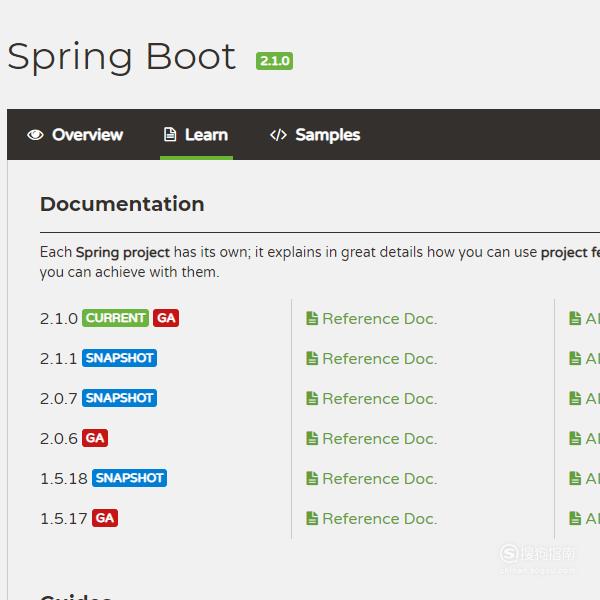Screen dimensions: 600x600
Task: Click the API doc icon in the 2.0.7 row
Action: pos(575,398)
